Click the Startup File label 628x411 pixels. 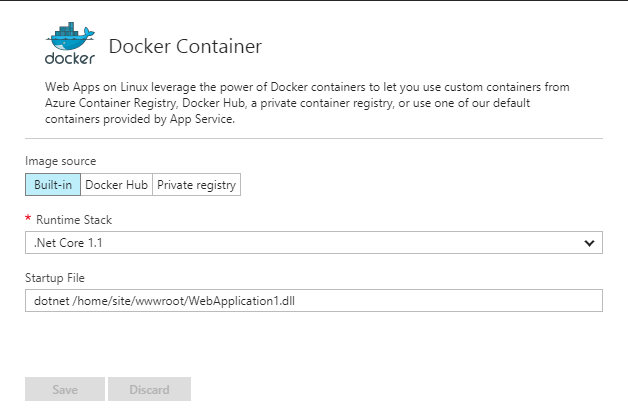[55, 278]
